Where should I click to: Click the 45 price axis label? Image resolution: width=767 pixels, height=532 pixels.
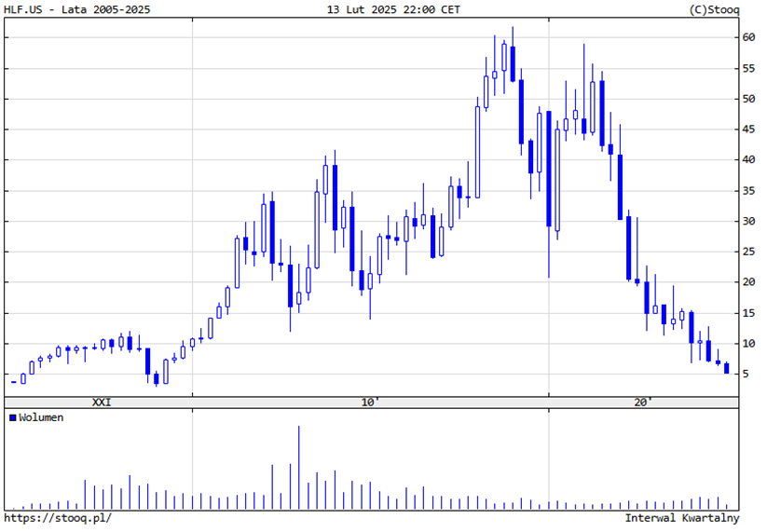747,130
